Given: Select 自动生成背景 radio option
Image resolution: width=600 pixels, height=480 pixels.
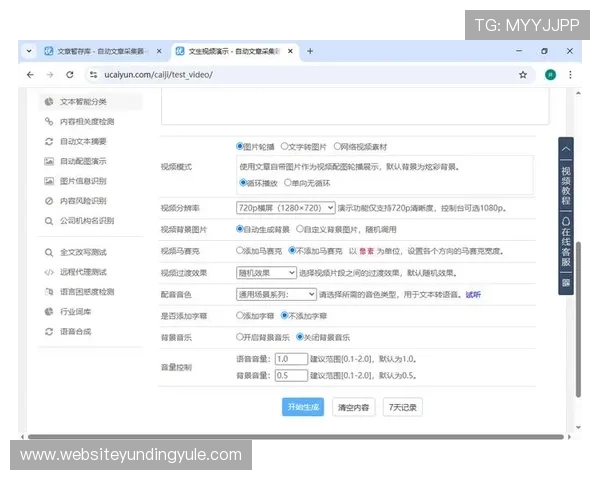Looking at the screenshot, I should [240, 229].
